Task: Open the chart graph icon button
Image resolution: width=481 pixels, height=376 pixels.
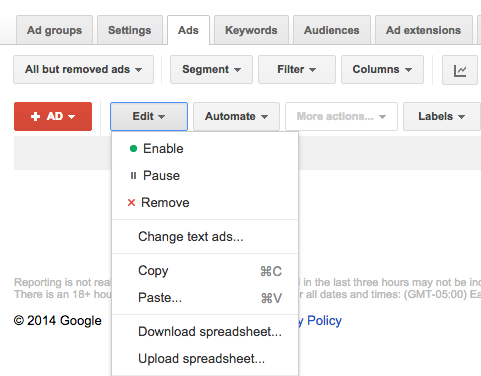Action: click(x=460, y=70)
